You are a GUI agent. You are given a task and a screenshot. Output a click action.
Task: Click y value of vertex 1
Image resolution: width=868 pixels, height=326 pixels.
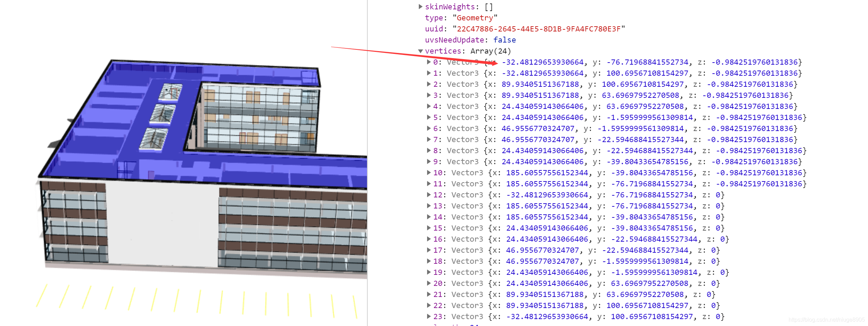pyautogui.click(x=647, y=73)
